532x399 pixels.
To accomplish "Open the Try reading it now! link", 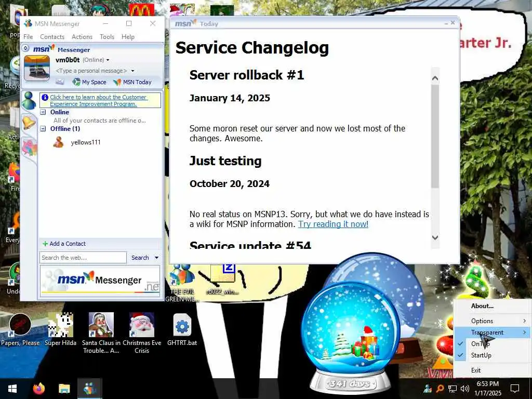I will pyautogui.click(x=333, y=224).
